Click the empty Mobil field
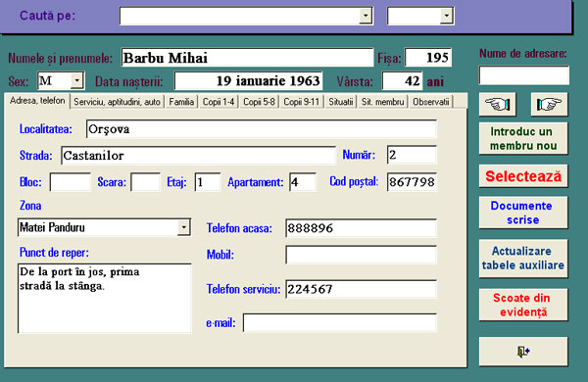Viewport: 588px width, 382px height. [361, 255]
